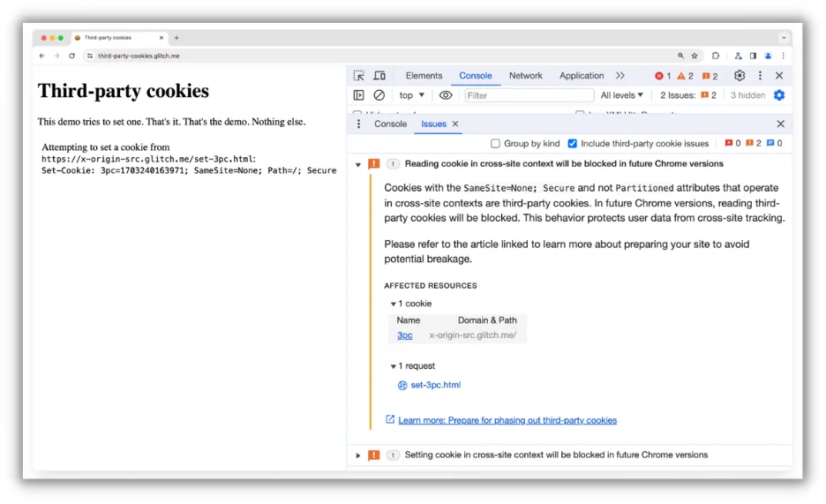This screenshot has width=826, height=504.
Task: Open the Network panel tab
Action: pyautogui.click(x=525, y=76)
